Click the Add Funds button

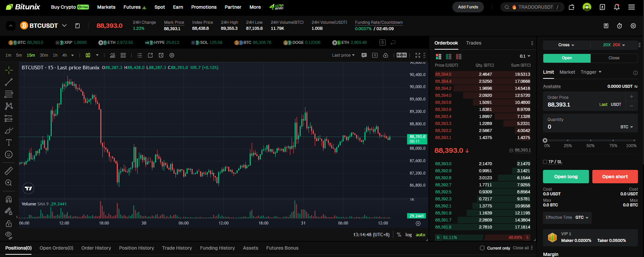tap(468, 7)
